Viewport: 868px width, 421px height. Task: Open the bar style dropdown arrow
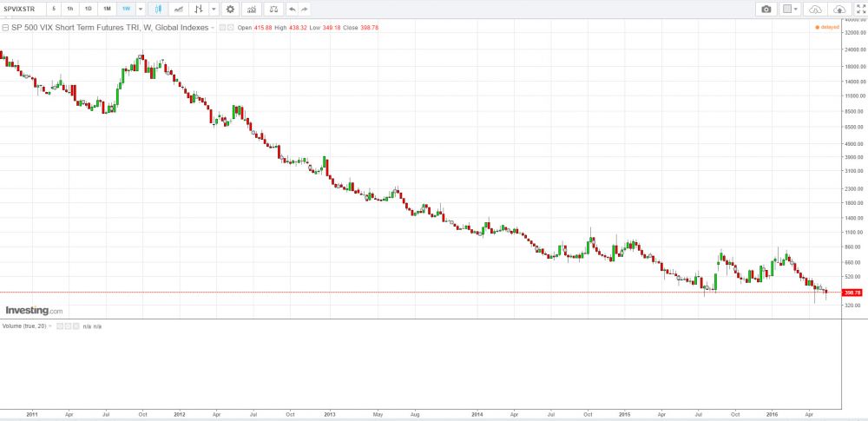point(214,9)
